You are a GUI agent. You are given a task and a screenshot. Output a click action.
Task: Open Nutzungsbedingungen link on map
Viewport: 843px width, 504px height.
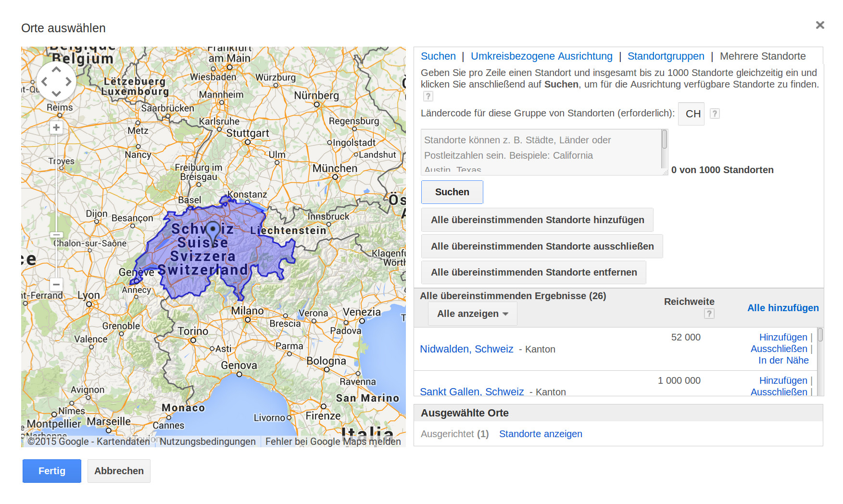208,441
